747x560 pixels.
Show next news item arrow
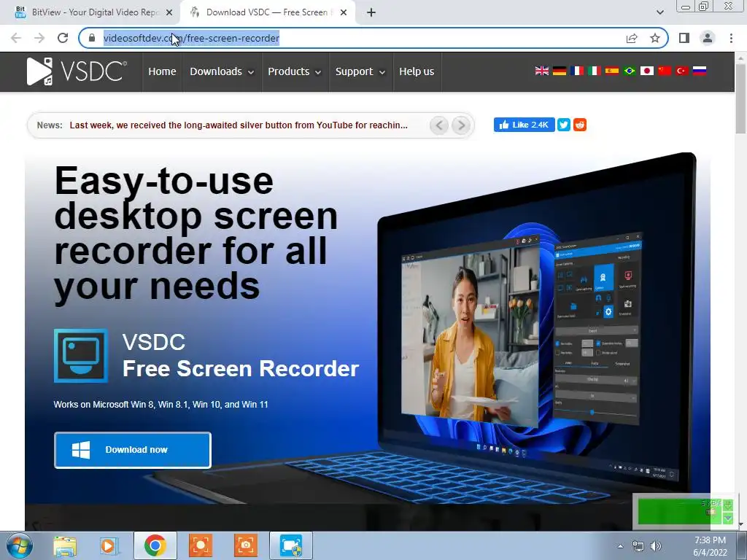click(461, 125)
